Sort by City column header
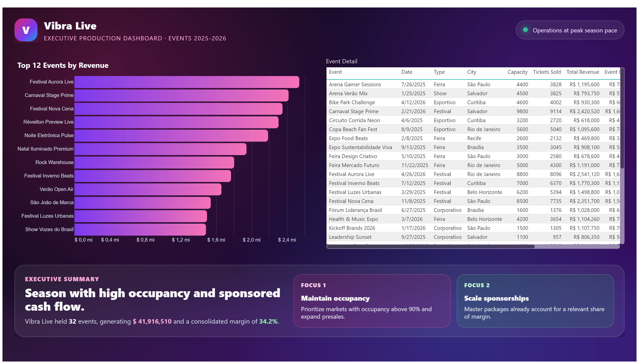This screenshot has height=364, width=639. pos(472,72)
